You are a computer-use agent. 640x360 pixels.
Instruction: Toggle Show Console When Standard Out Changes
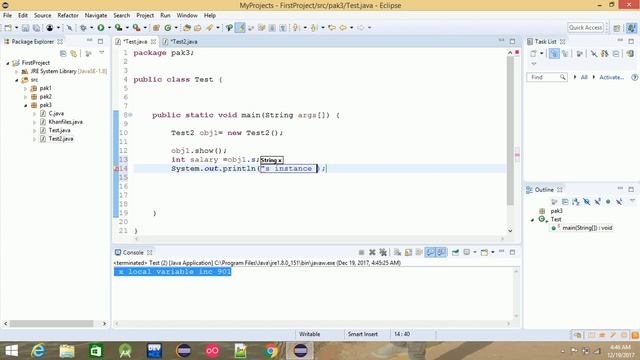pyautogui.click(x=430, y=253)
